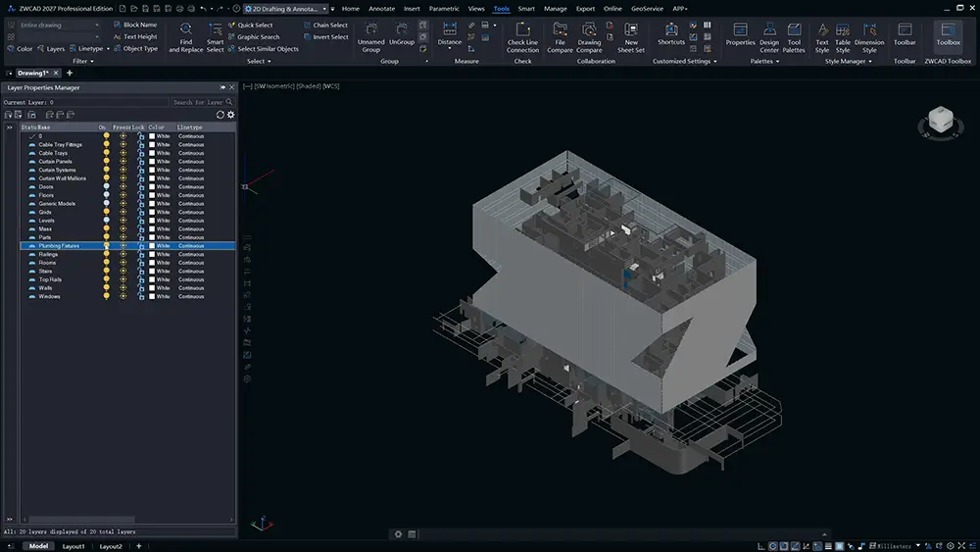This screenshot has width=980, height=552.
Task: Expand layer filter tree pane
Action: [x=10, y=126]
